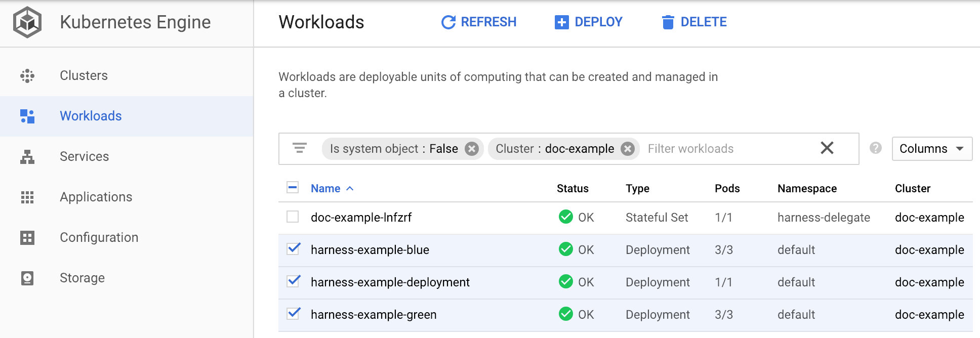The image size is (980, 338).
Task: Click the Pods column header
Action: click(727, 189)
